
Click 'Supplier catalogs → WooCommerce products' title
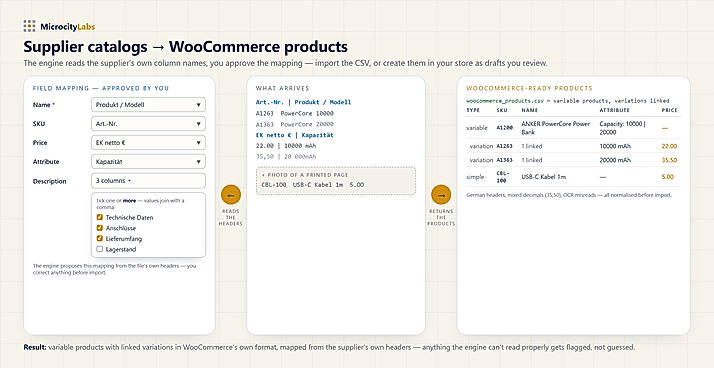[x=185, y=47]
